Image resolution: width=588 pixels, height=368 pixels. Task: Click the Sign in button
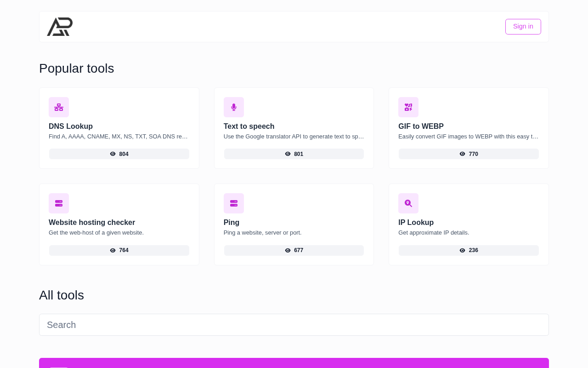click(523, 27)
